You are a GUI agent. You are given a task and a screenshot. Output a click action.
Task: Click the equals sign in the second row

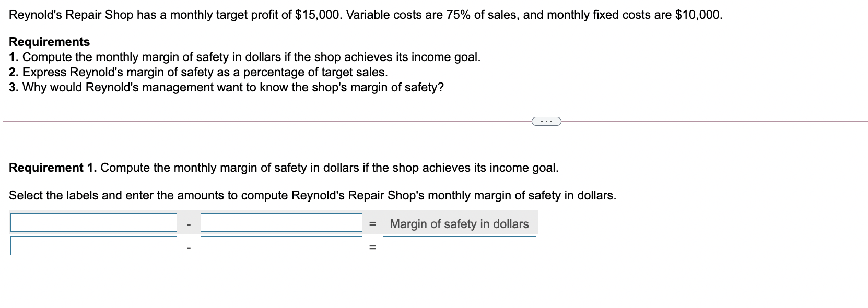(x=372, y=245)
